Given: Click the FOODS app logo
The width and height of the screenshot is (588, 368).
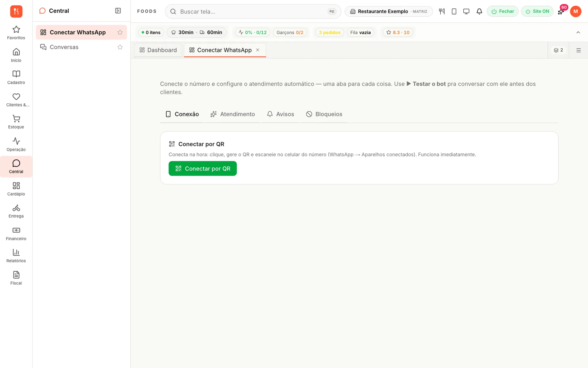Looking at the screenshot, I should coord(16,11).
